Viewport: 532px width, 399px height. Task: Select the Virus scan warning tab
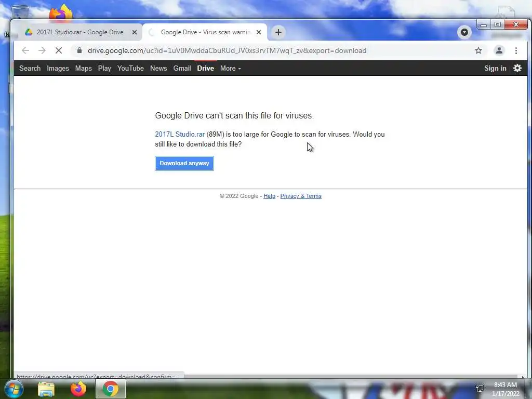(x=205, y=32)
